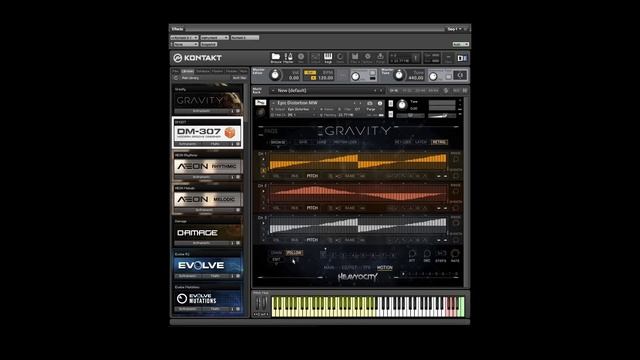Toggle the Keyb on-screen keyboard icon
Screen dimensions: 640x360
tap(328, 58)
